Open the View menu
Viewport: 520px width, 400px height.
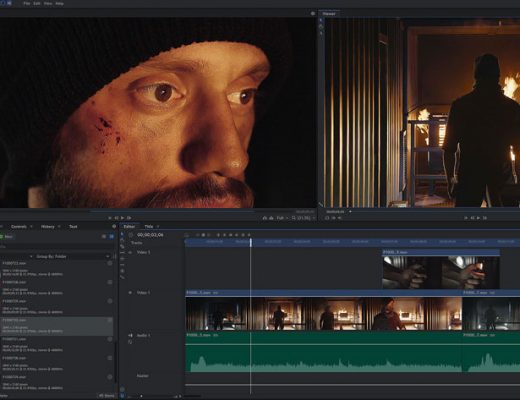click(x=48, y=3)
